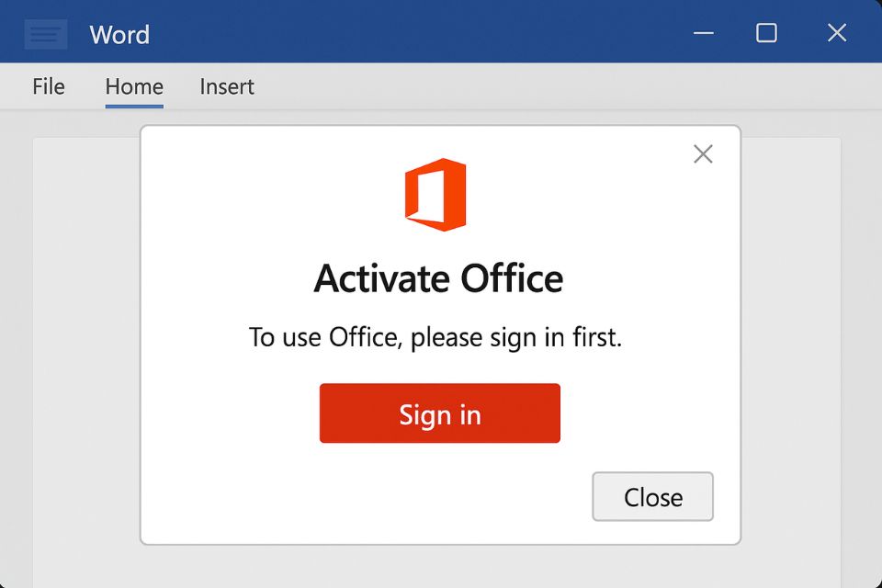Click blank dialog space beside the Close button

tap(367, 497)
